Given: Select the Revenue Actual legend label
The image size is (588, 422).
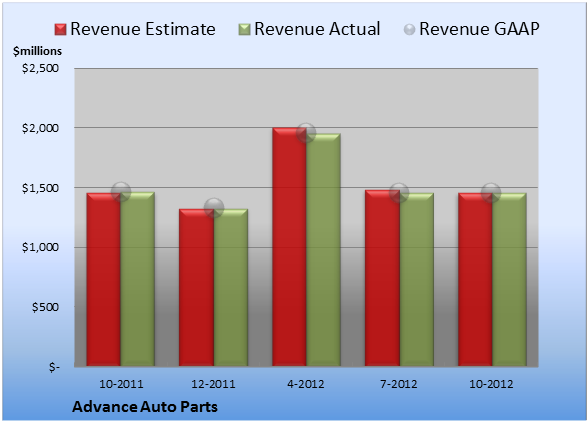Looking at the screenshot, I should pos(317,29).
